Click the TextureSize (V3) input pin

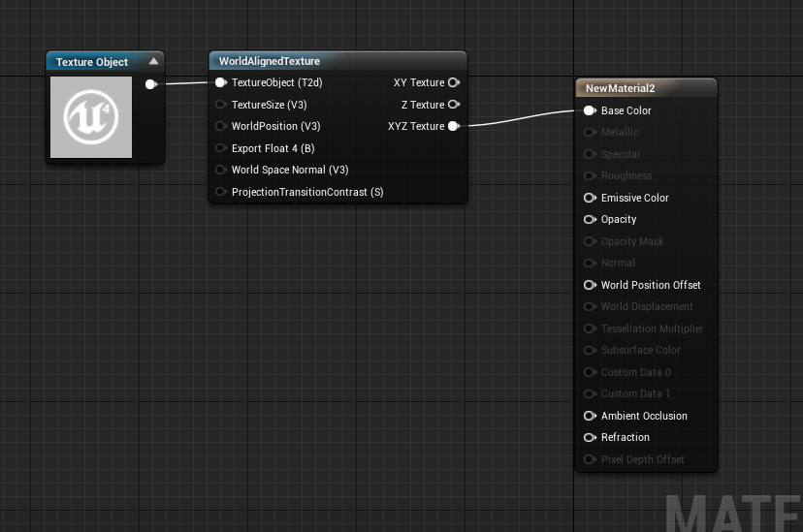[x=221, y=105]
